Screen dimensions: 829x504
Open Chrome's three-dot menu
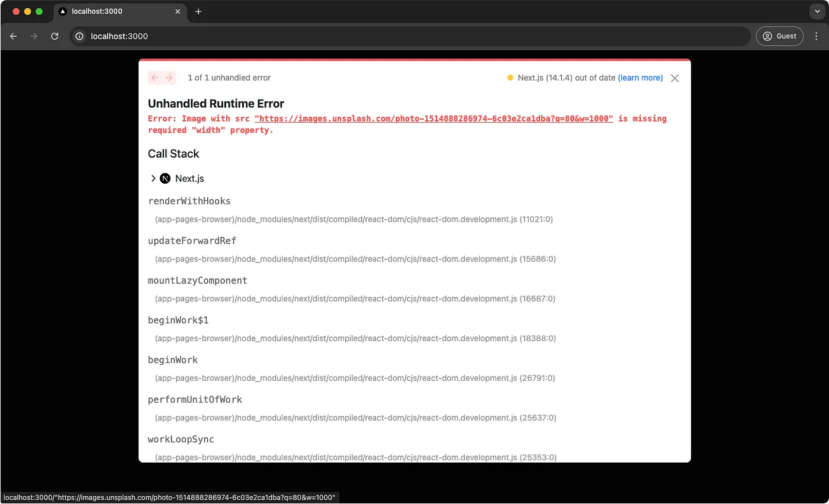point(816,36)
